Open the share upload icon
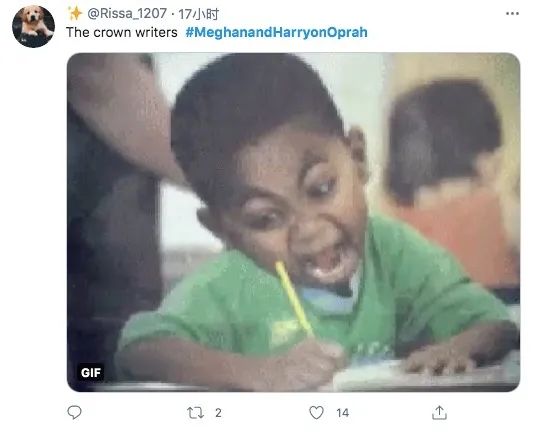This screenshot has height=432, width=533. coord(439,412)
